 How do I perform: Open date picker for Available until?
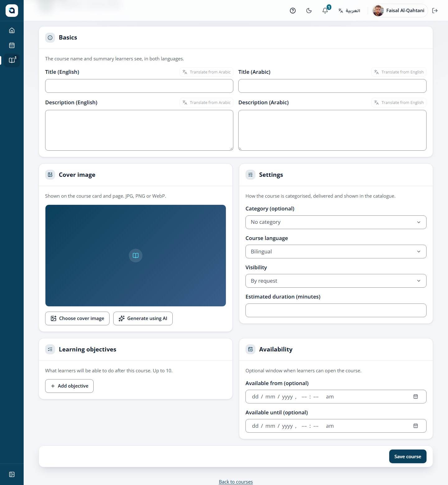pyautogui.click(x=416, y=426)
